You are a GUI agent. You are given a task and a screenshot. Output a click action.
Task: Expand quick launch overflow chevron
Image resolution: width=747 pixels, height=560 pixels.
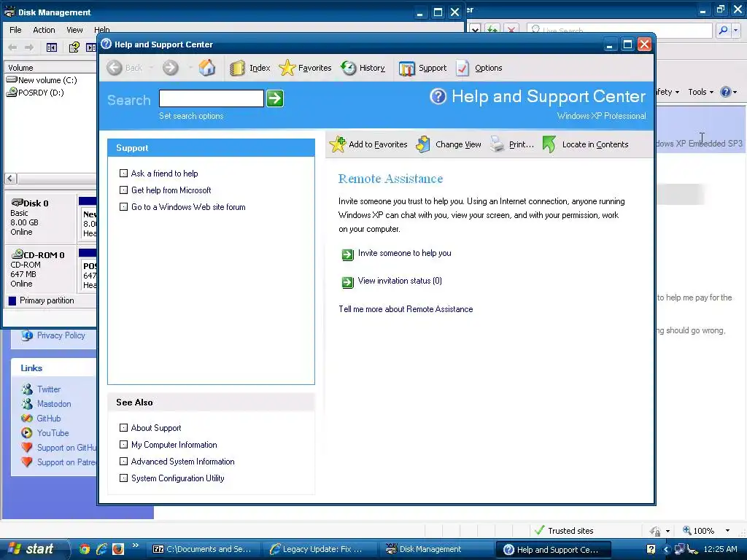[x=135, y=545]
